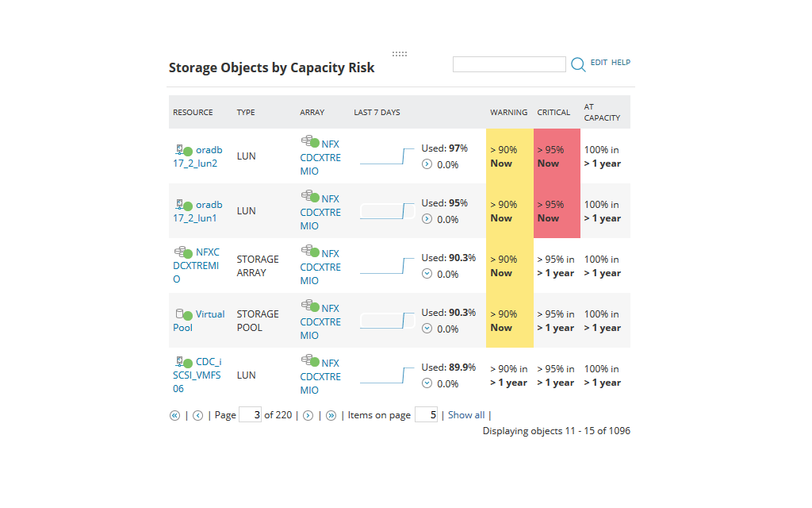Click the storage array icon beside NFXCDCXTREMIO
Screen dimensions: 812x508
click(179, 252)
